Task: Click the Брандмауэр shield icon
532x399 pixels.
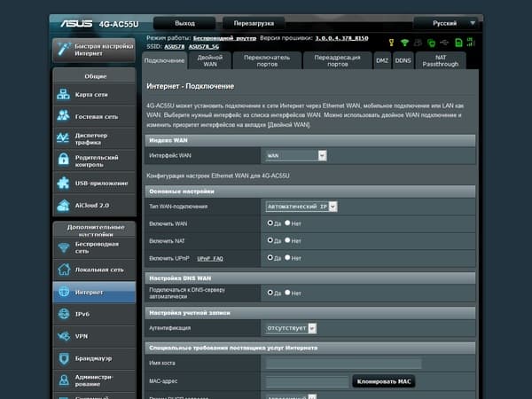Action: tap(64, 358)
